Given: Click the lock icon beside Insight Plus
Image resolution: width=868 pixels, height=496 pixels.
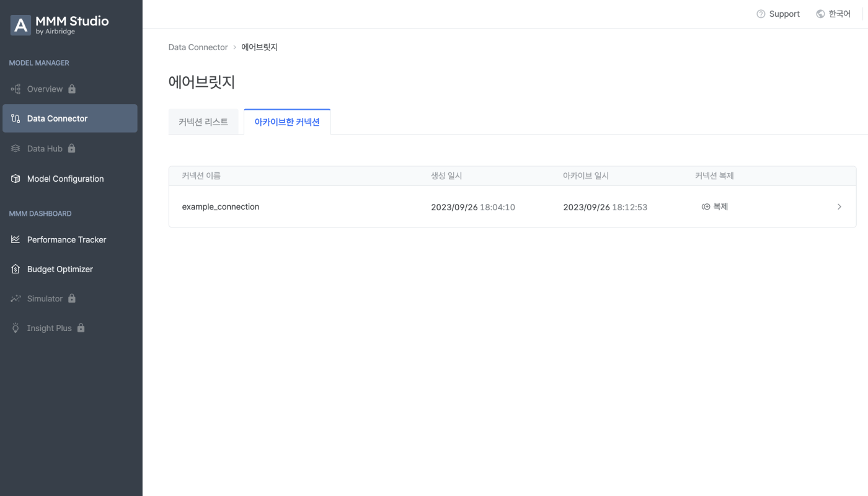Looking at the screenshot, I should (x=81, y=327).
